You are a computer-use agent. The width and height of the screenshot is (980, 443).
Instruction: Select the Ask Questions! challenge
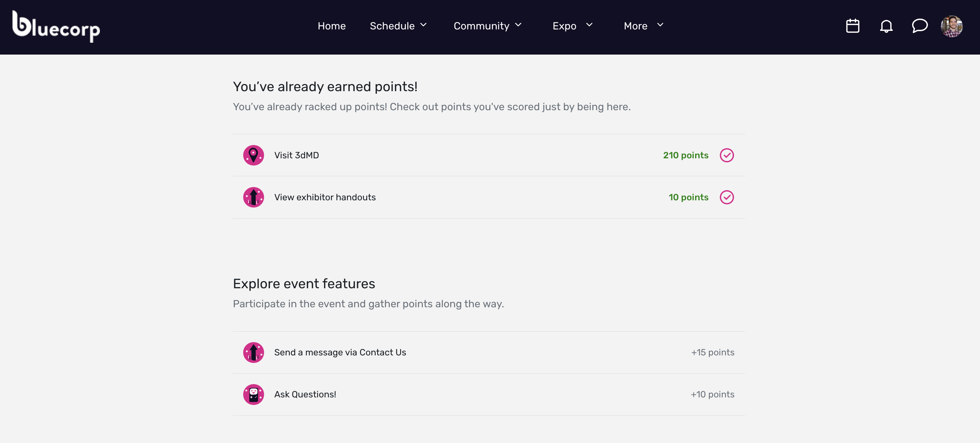(305, 394)
